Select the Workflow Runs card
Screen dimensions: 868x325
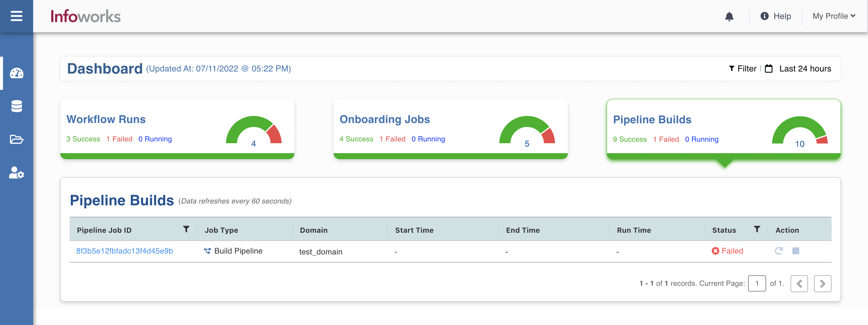(177, 129)
